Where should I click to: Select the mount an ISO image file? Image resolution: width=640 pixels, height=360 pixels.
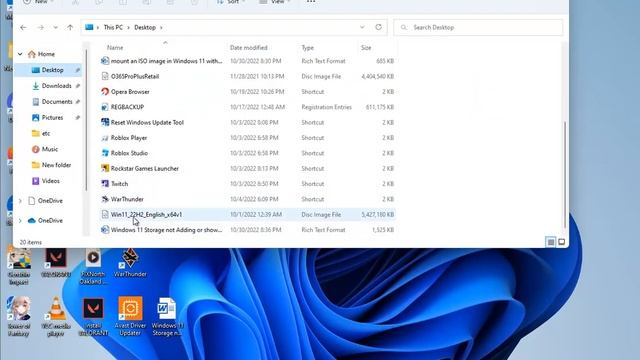(166, 61)
